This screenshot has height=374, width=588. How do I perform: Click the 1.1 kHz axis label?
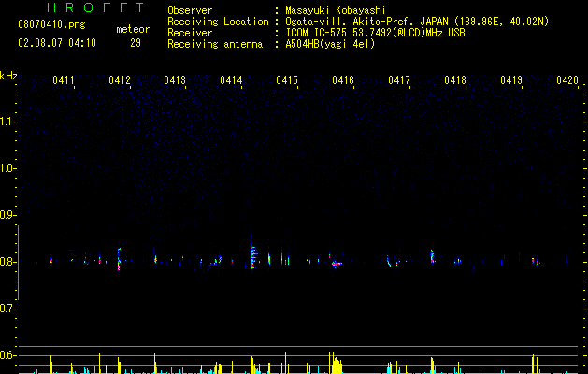click(7, 122)
